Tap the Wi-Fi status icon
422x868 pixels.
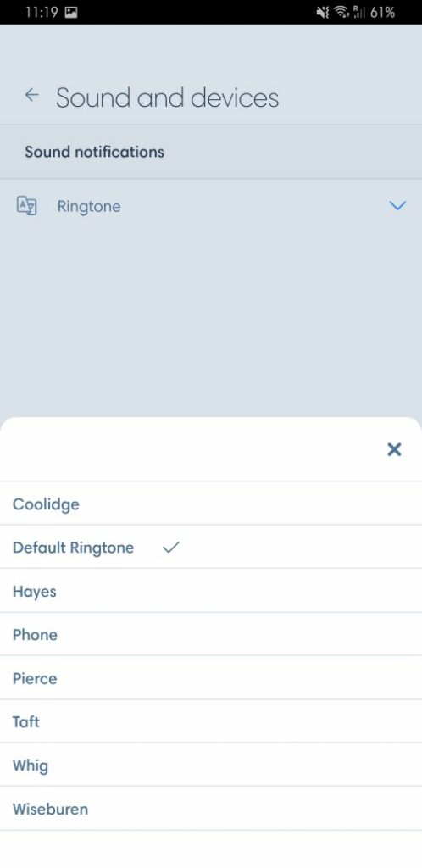tap(341, 12)
